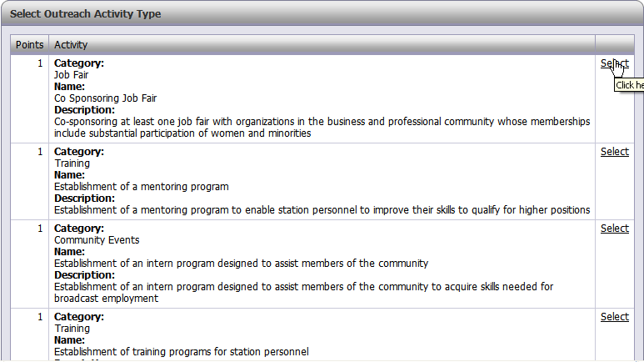Click the points value in Job Fair row
The height and width of the screenshot is (362, 644).
[40, 63]
